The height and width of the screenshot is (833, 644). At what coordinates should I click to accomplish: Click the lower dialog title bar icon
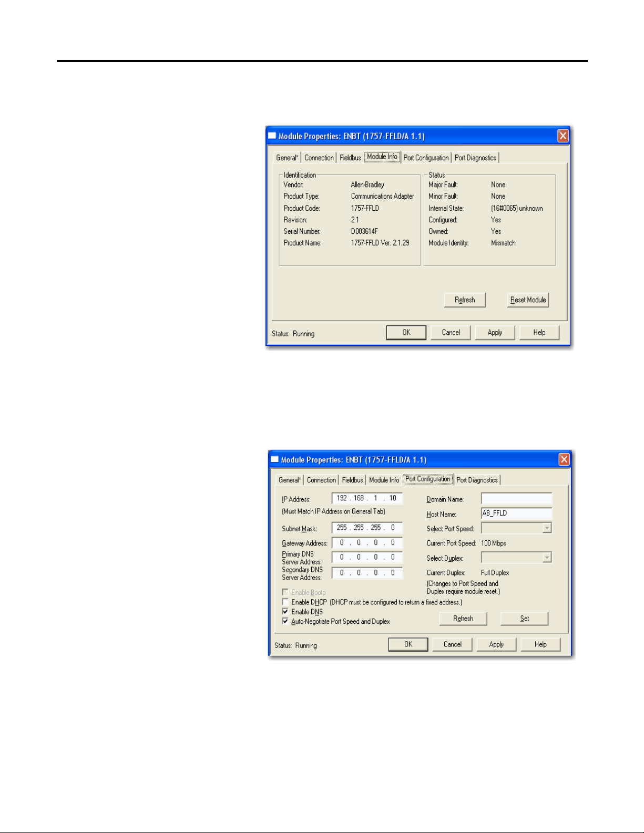(274, 459)
